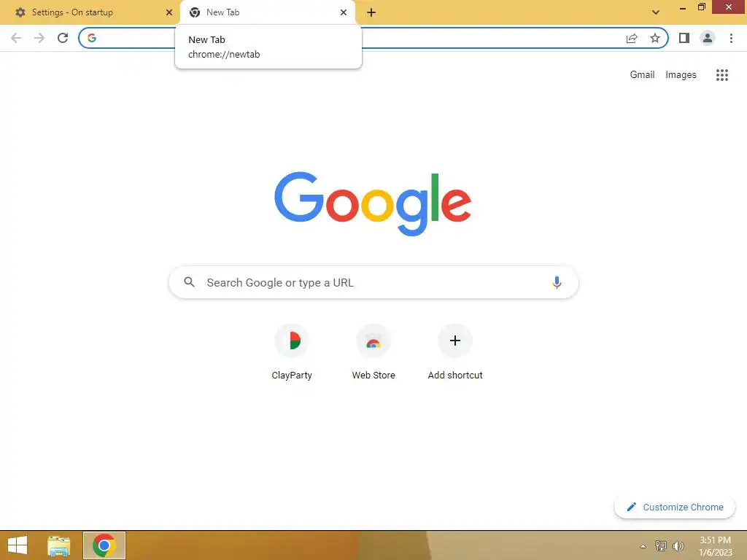The width and height of the screenshot is (747, 560).
Task: Open the profile avatar menu
Action: coord(708,38)
